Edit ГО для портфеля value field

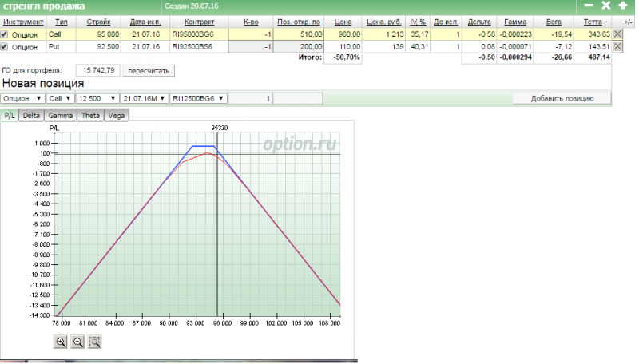[98, 70]
